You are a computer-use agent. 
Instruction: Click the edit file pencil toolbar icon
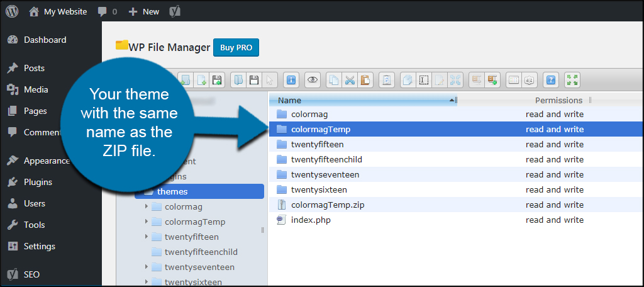439,80
